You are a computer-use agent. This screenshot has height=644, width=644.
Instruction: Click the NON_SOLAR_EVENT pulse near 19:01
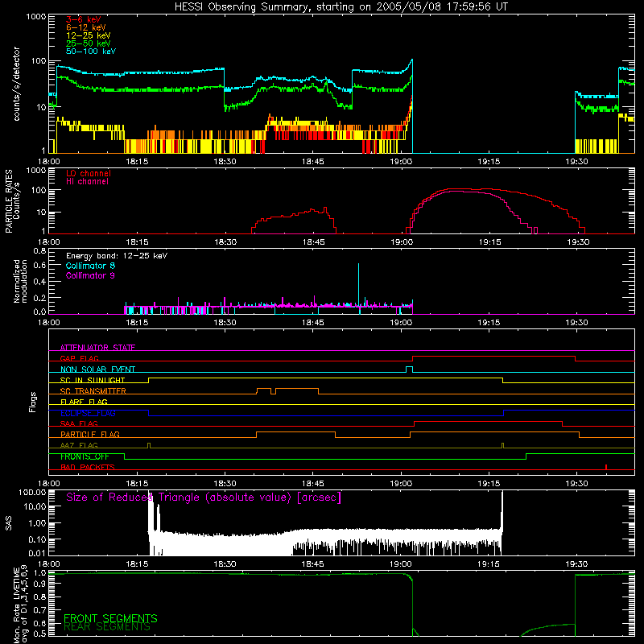pyautogui.click(x=409, y=369)
